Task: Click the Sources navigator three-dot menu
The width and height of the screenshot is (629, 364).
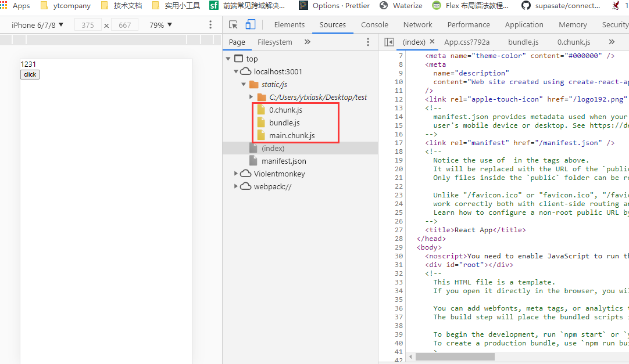Action: [367, 42]
